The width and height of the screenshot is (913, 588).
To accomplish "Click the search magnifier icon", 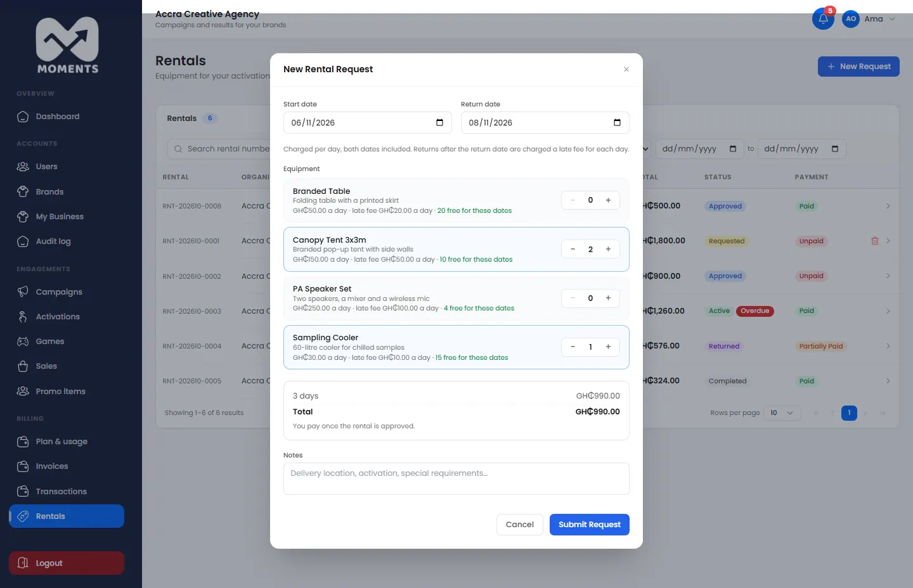I will (x=178, y=149).
